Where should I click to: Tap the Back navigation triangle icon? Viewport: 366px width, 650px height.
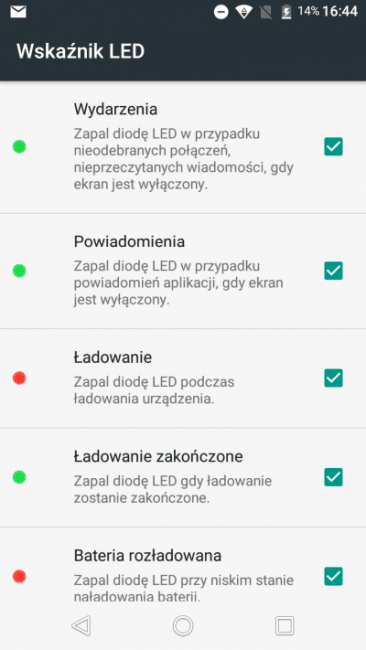tap(81, 625)
